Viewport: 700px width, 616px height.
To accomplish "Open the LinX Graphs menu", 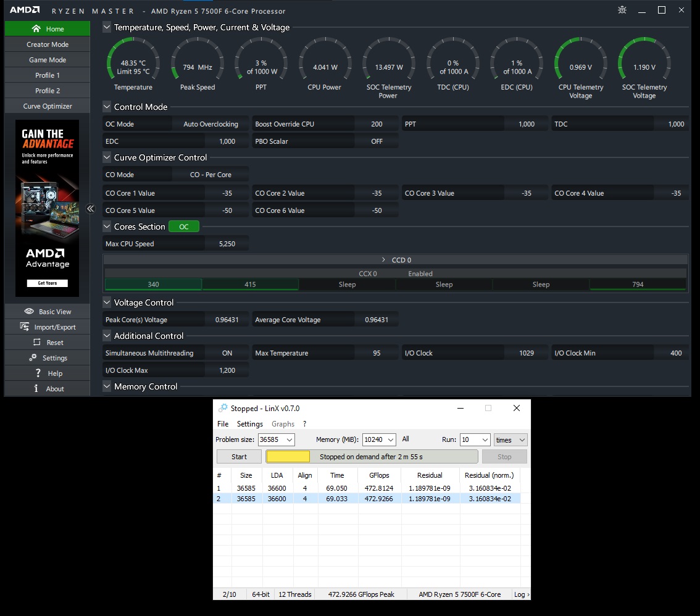I will (x=283, y=423).
